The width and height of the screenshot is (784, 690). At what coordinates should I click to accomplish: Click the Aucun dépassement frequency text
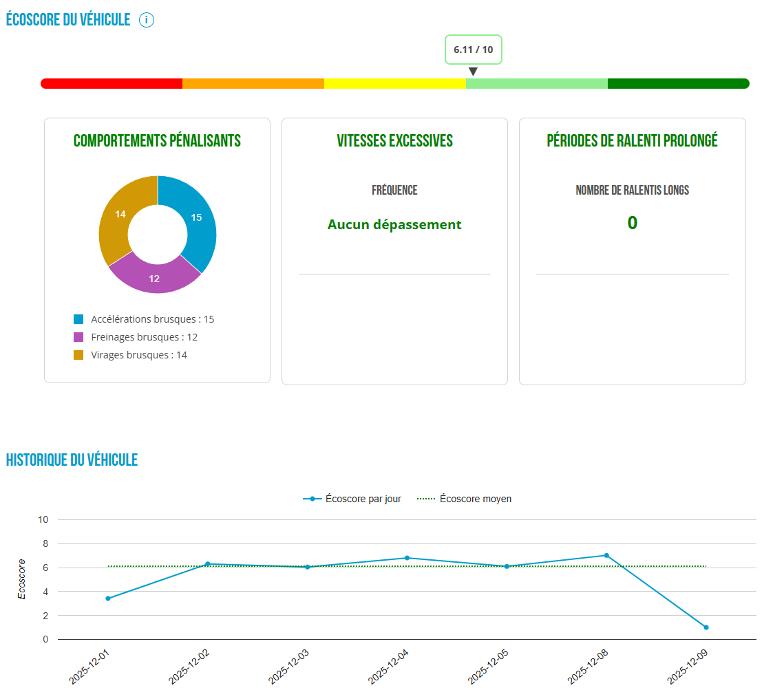click(394, 224)
